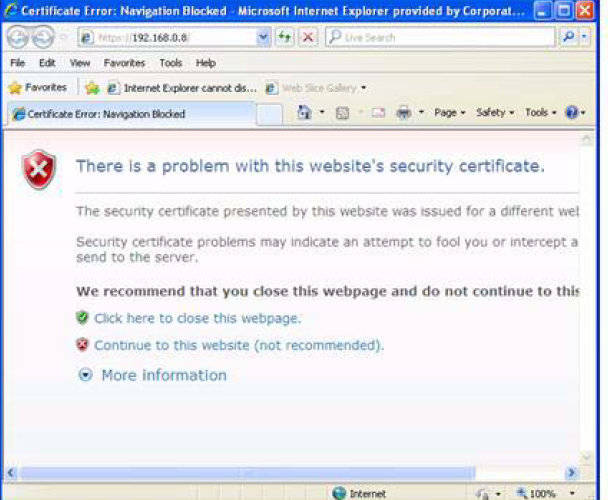Click horizontal scrollbar right arrow

point(571,472)
